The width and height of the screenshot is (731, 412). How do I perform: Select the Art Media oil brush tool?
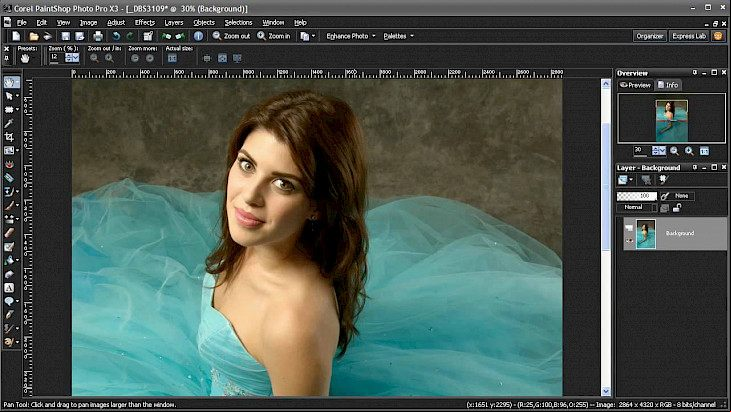(x=9, y=342)
